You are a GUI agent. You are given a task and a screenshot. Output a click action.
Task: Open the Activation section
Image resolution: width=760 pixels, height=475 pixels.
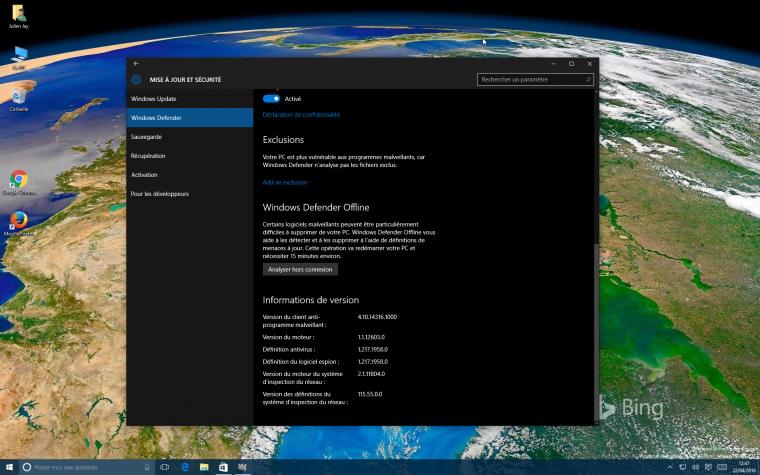click(x=190, y=174)
